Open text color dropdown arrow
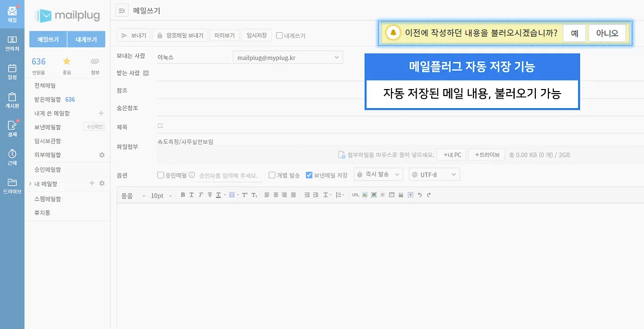 tap(225, 195)
